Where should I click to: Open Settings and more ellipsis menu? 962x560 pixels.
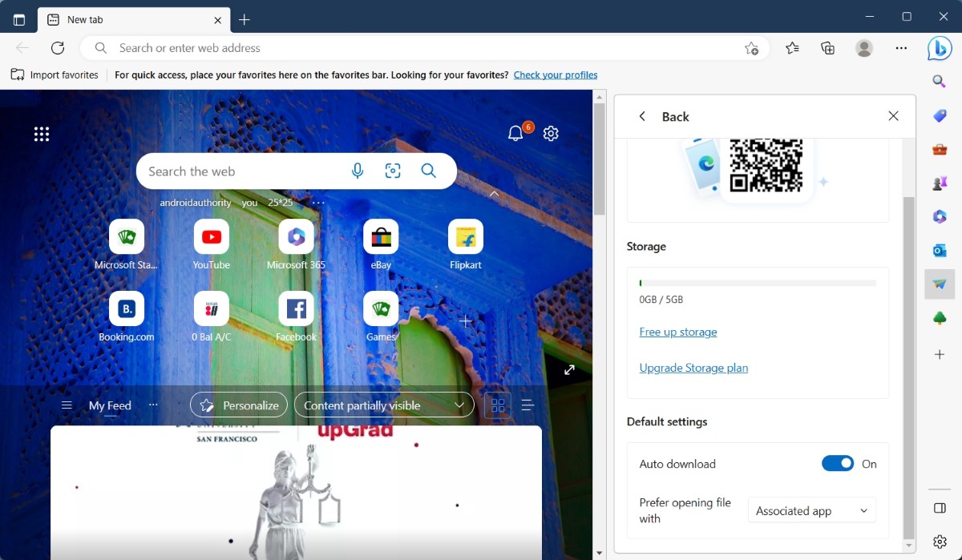pos(901,48)
